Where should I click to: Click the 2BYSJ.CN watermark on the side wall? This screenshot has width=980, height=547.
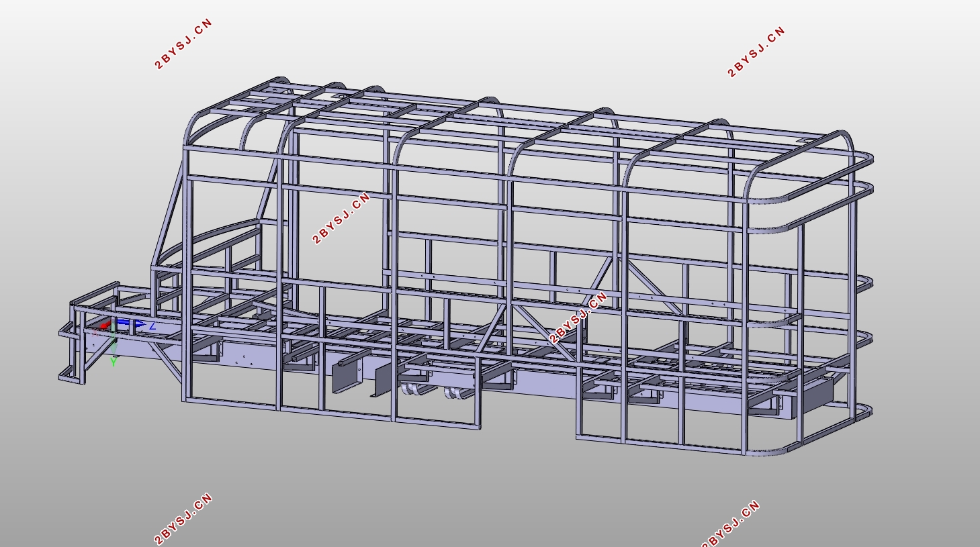(x=342, y=218)
